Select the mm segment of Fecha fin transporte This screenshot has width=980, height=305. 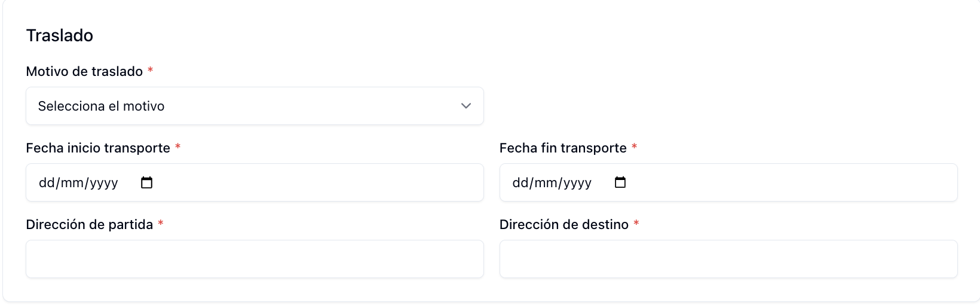[546, 182]
